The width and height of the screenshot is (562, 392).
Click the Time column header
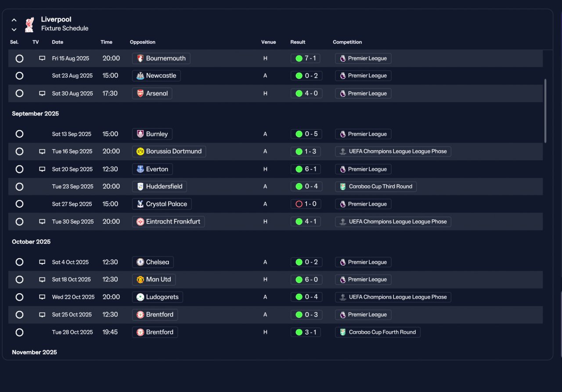(106, 42)
